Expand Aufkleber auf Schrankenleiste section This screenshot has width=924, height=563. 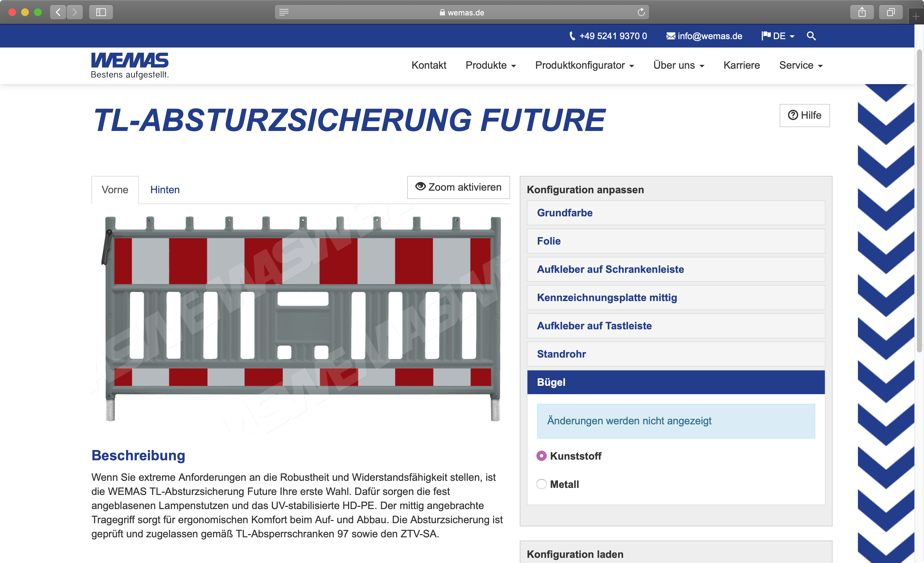[x=676, y=269]
